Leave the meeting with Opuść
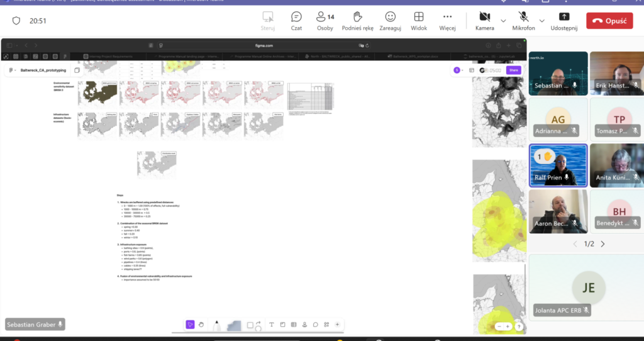The width and height of the screenshot is (644, 341). click(609, 20)
